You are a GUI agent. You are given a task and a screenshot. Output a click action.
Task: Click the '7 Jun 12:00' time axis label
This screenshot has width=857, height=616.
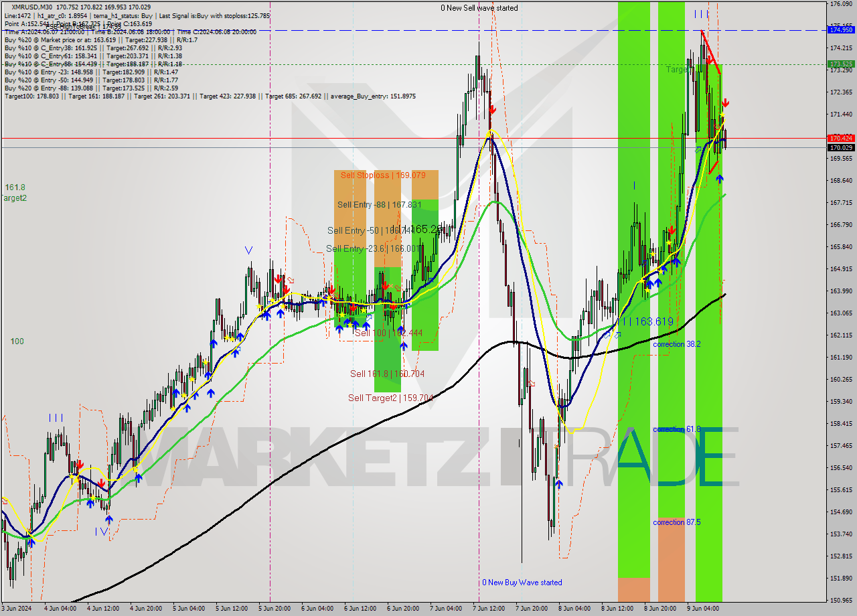[x=487, y=609]
